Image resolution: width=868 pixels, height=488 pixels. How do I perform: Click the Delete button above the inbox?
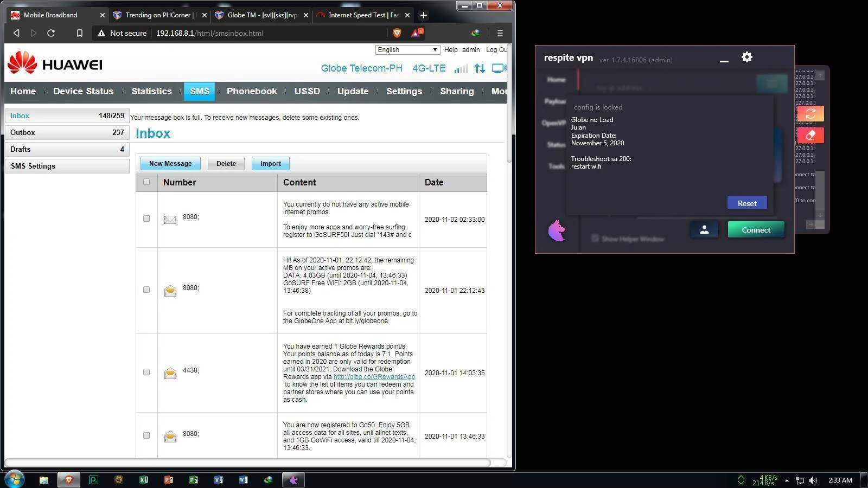click(x=226, y=164)
